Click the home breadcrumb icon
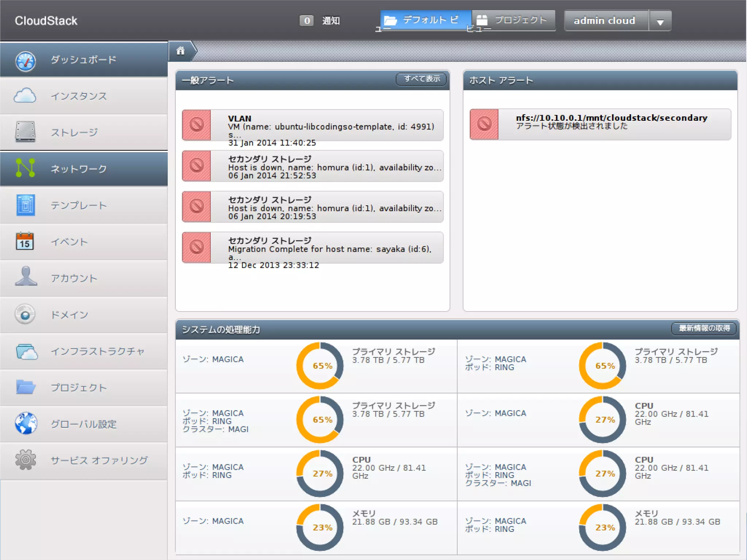This screenshot has width=747, height=560. 181,51
